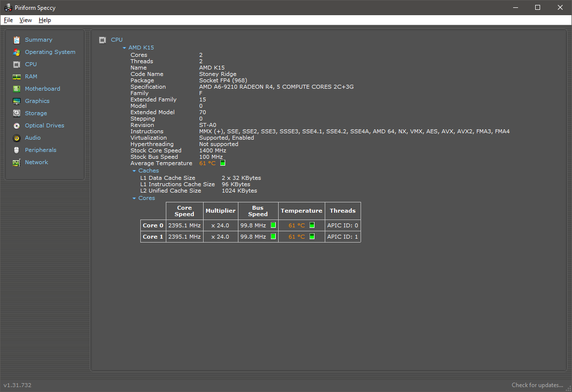Screen dimensions: 572x392
Task: Click the Motherboard circuit board icon
Action: pos(16,89)
